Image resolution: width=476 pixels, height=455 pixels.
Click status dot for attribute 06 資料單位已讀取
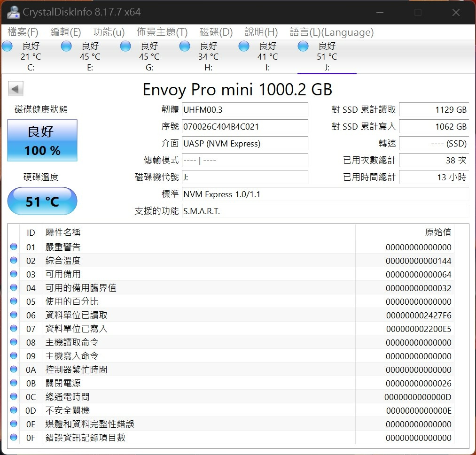pos(14,315)
